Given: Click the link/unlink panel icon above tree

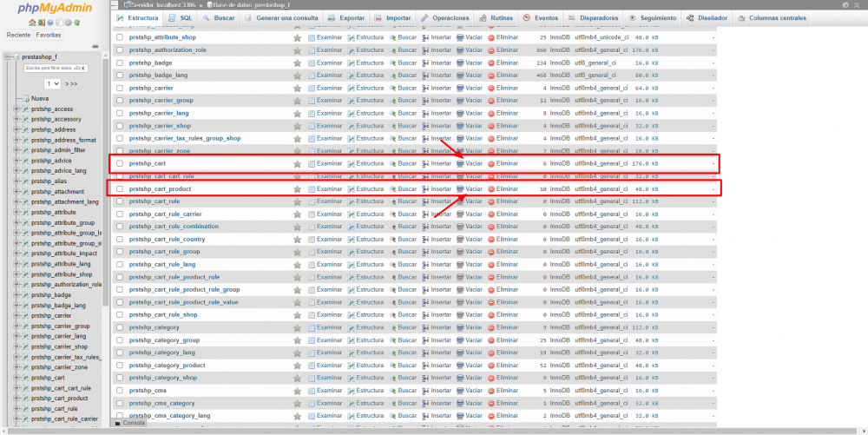Looking at the screenshot, I should click(95, 46).
